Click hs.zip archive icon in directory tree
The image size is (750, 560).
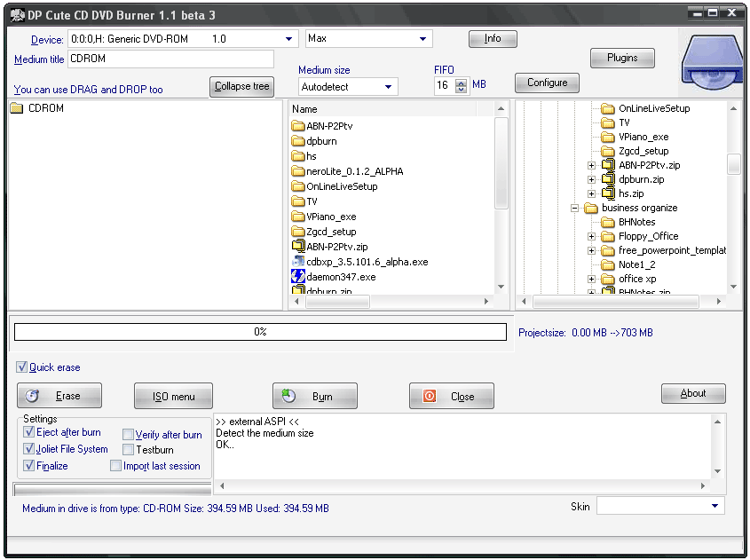(608, 193)
